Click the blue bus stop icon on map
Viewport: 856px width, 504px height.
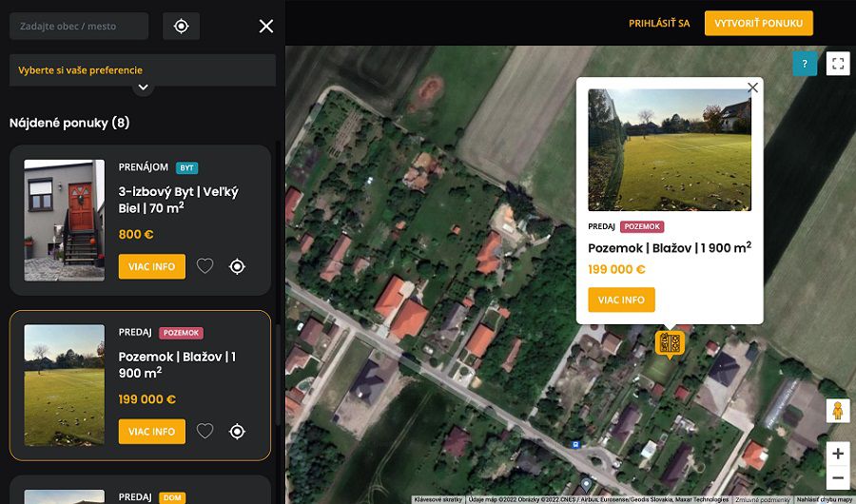tap(574, 444)
